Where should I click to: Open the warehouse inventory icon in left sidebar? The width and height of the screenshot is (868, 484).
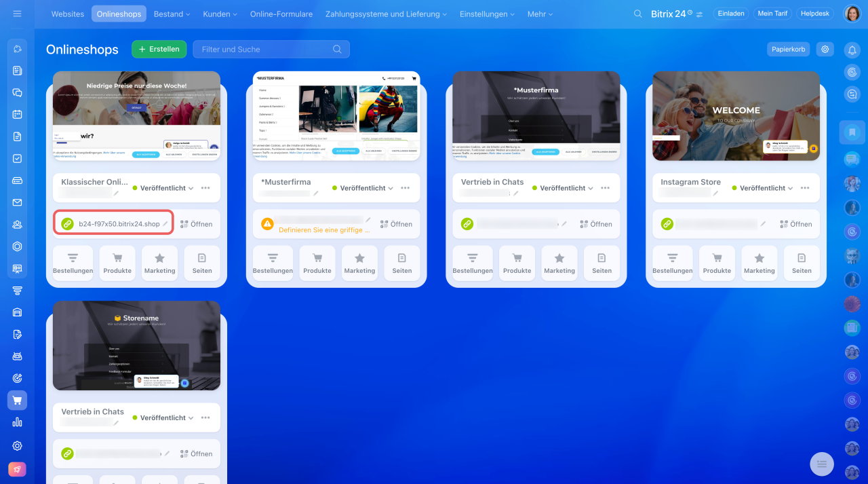point(17,312)
